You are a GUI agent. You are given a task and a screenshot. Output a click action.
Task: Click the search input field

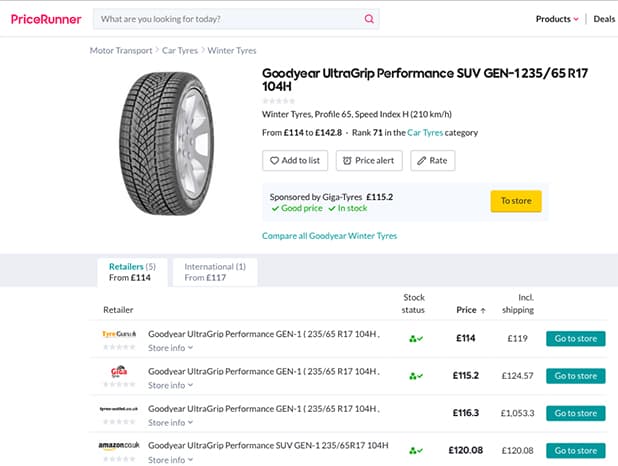tap(228, 19)
